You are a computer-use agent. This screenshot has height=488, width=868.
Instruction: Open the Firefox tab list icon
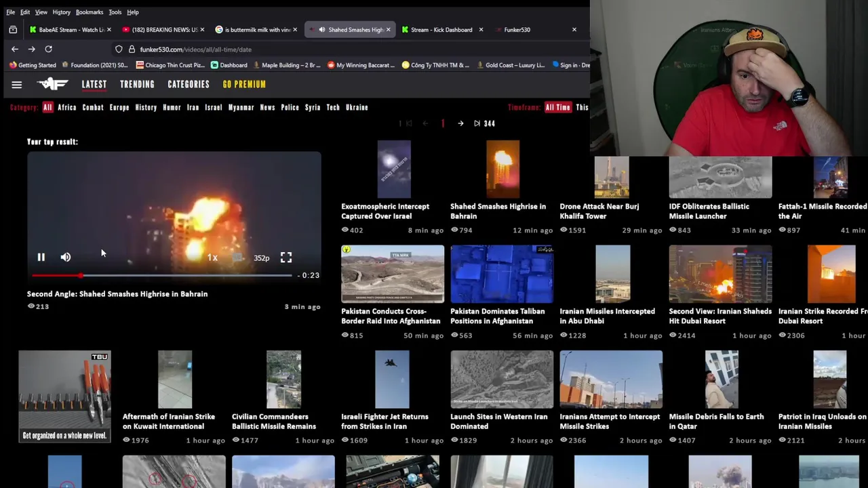13,30
